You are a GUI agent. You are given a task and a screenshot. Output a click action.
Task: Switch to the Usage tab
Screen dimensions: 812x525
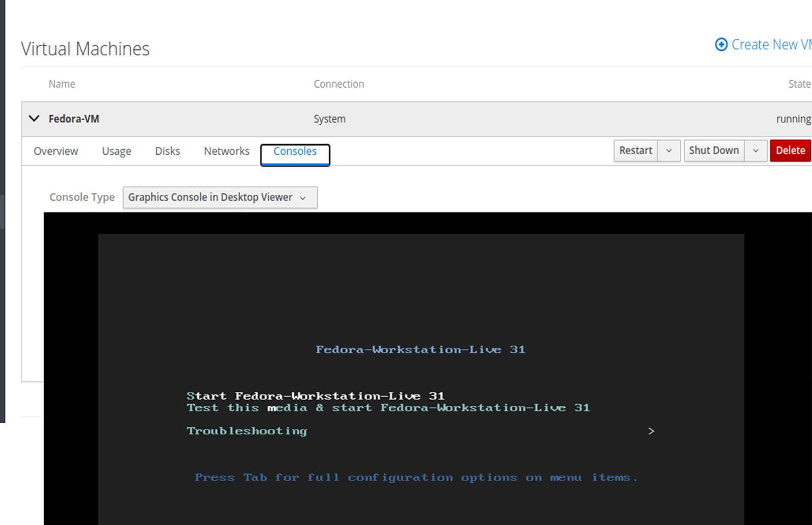click(116, 151)
